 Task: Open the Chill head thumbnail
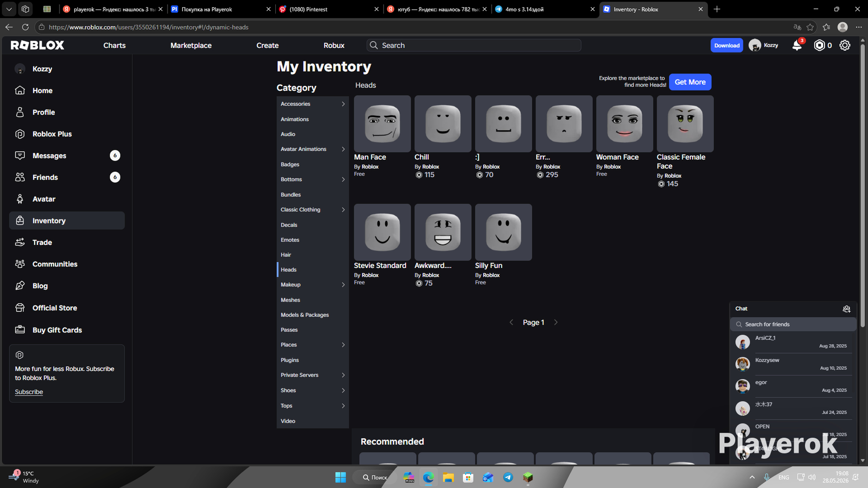coord(443,124)
